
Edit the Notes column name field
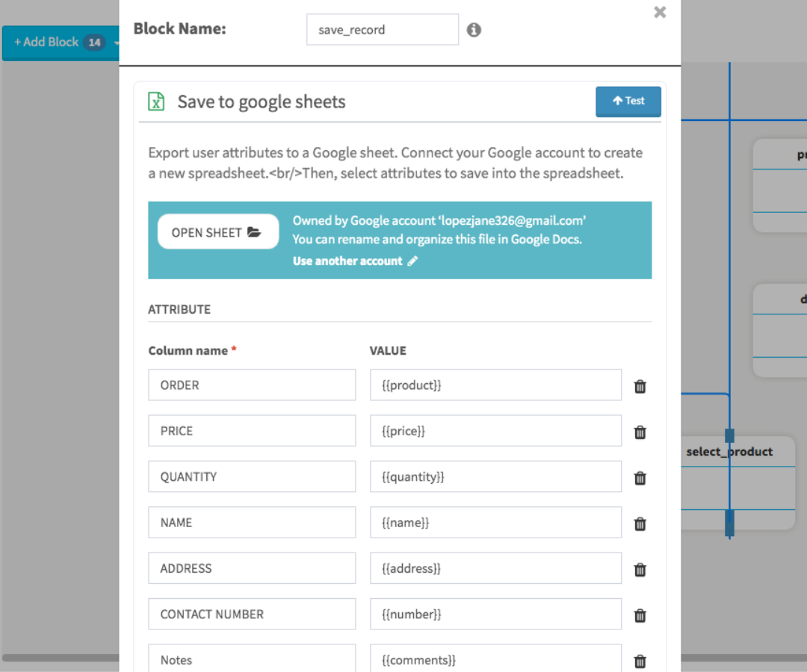point(252,658)
